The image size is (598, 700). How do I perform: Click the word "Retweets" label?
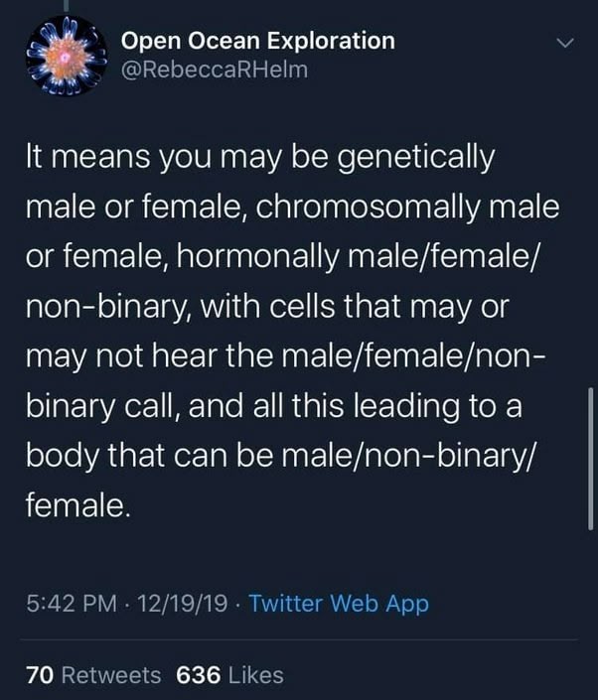tap(110, 675)
